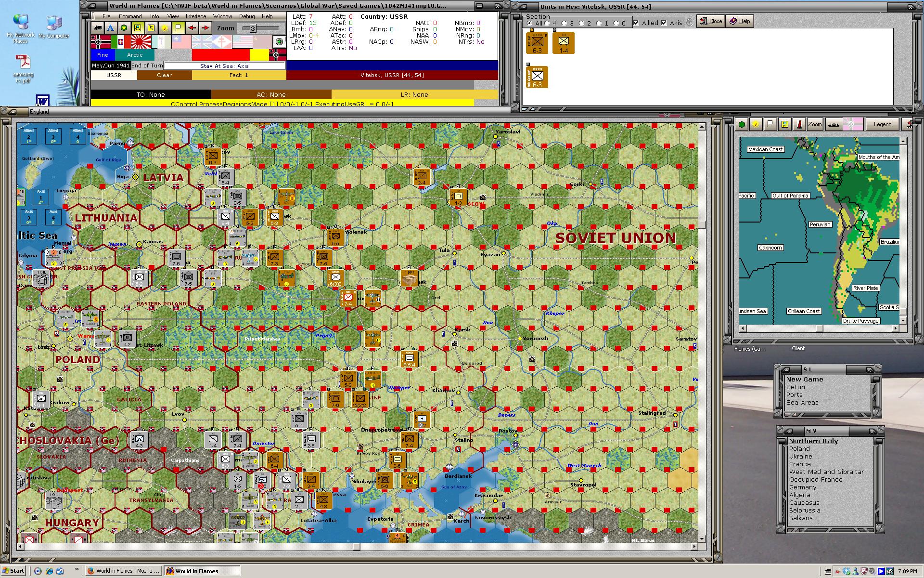
Task: Select section 3 radio button
Action: pyautogui.click(x=565, y=23)
